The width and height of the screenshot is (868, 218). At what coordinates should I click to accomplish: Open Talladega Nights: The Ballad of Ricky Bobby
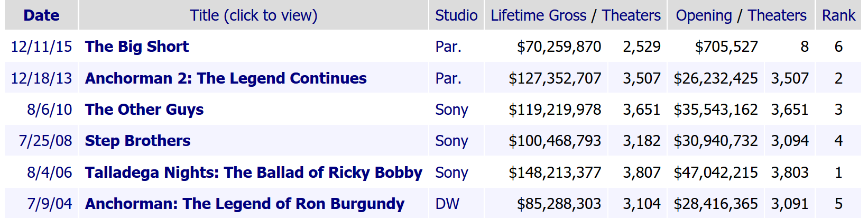pos(253,172)
